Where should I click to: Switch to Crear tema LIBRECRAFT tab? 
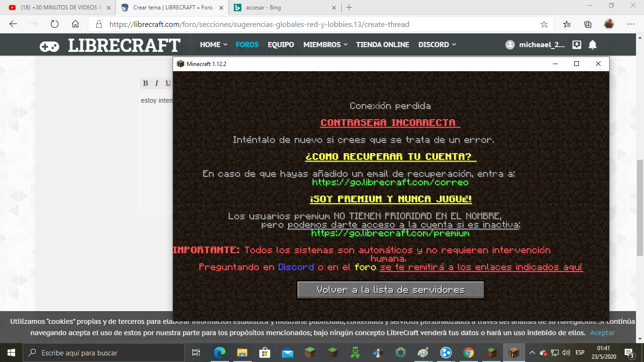[x=172, y=8]
